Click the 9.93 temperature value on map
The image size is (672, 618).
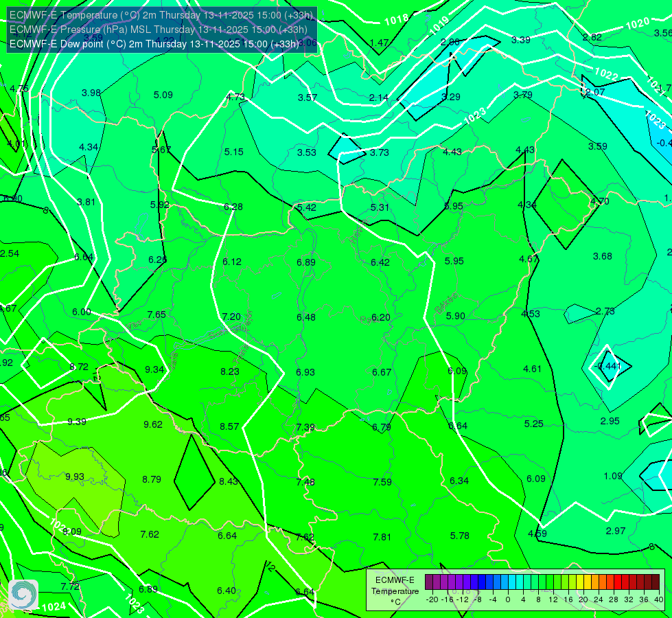tap(75, 477)
